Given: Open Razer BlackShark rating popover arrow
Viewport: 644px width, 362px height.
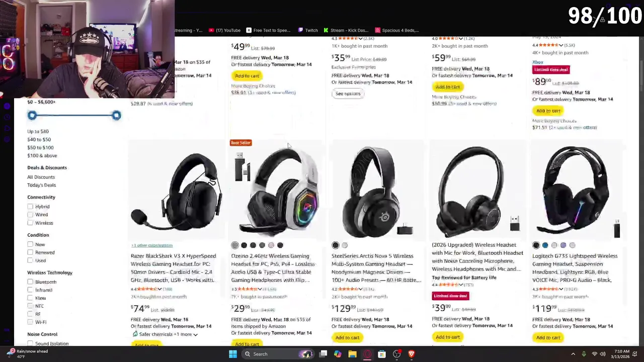Looking at the screenshot, I should [159, 289].
